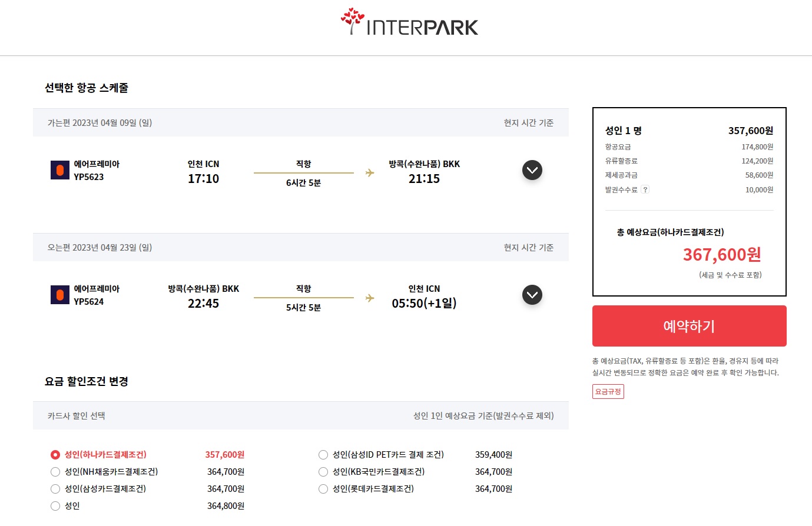The width and height of the screenshot is (812, 526).
Task: Click the 364,700원 price for KB국민카드
Action: click(x=494, y=472)
